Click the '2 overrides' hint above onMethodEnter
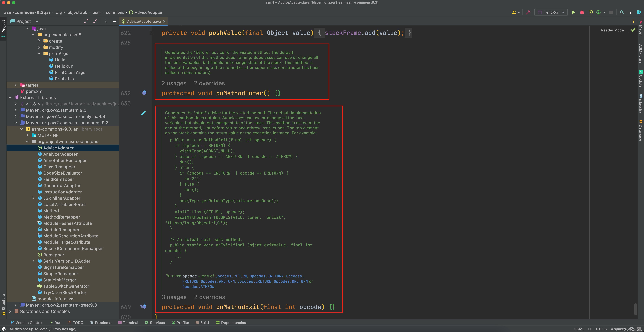The width and height of the screenshot is (644, 332). (x=209, y=83)
